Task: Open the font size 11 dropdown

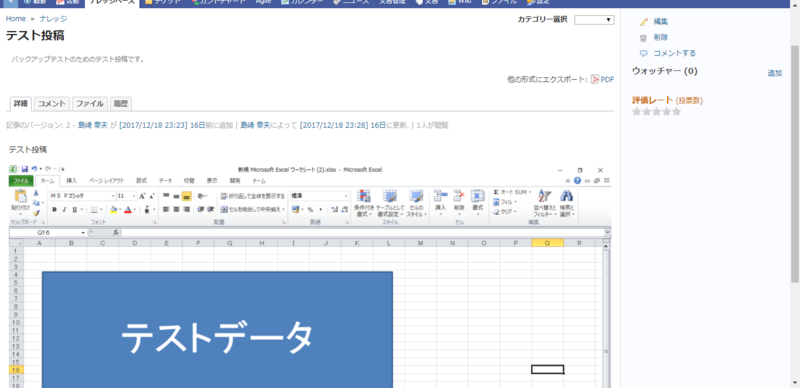Action: coord(134,196)
